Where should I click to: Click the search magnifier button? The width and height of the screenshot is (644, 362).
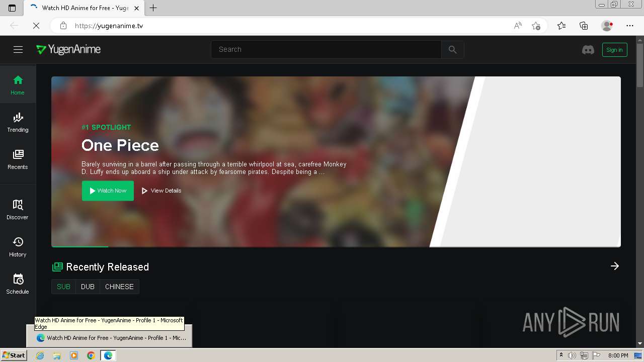tap(452, 49)
